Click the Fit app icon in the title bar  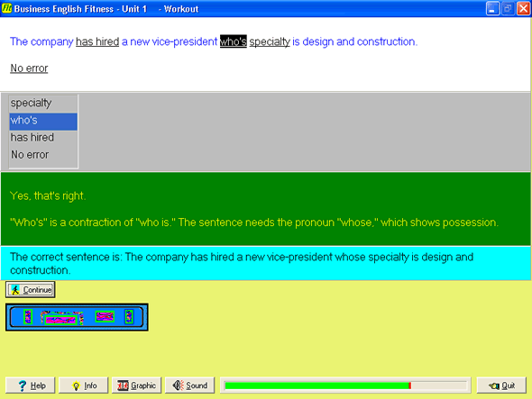pyautogui.click(x=6, y=8)
